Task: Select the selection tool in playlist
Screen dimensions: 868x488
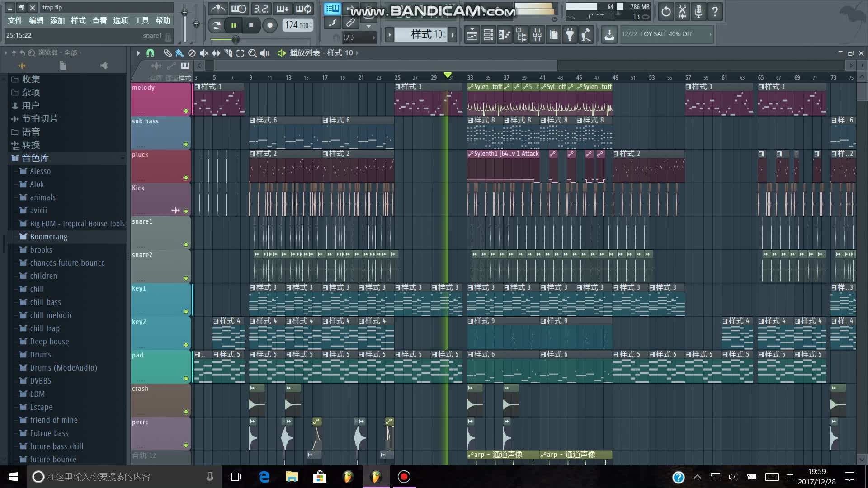Action: pos(241,53)
